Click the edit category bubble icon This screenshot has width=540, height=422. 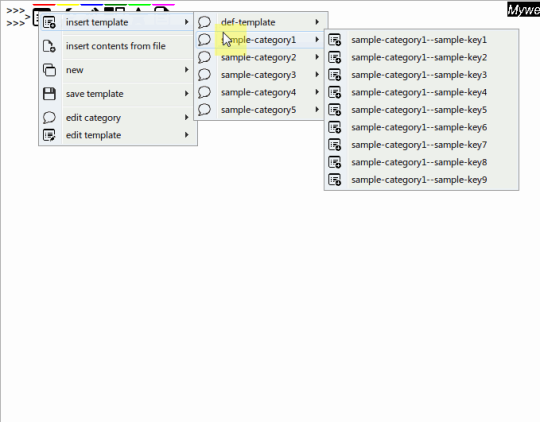[x=49, y=118]
